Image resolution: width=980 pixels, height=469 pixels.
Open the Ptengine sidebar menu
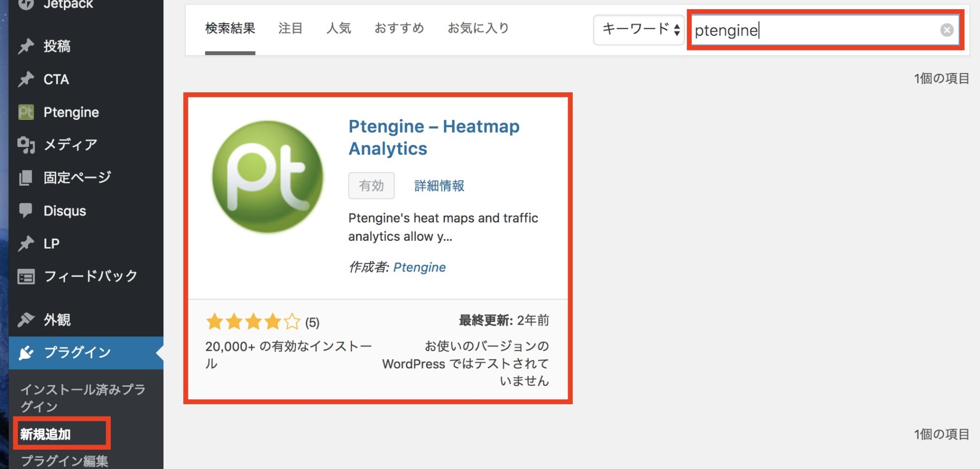click(70, 112)
